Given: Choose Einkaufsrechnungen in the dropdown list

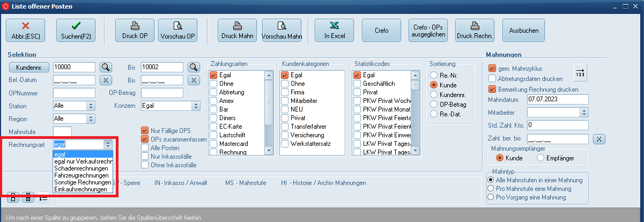Looking at the screenshot, I should click(78, 189).
